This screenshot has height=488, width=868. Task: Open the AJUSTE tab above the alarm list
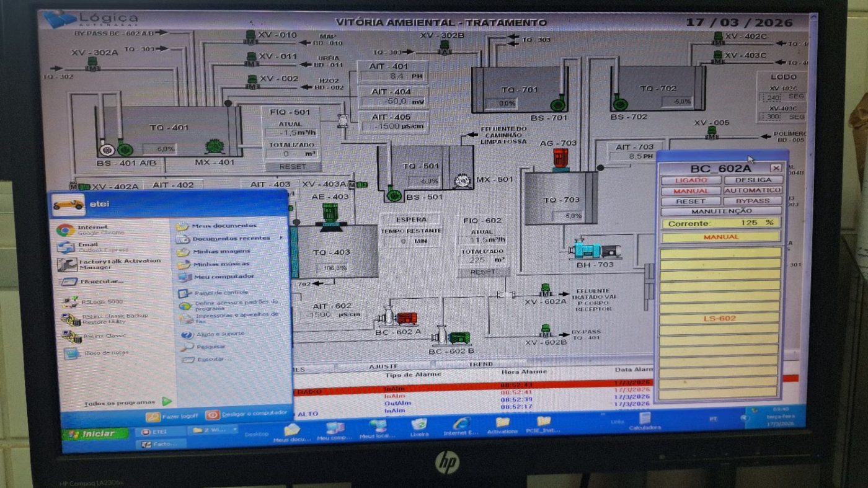pyautogui.click(x=383, y=366)
